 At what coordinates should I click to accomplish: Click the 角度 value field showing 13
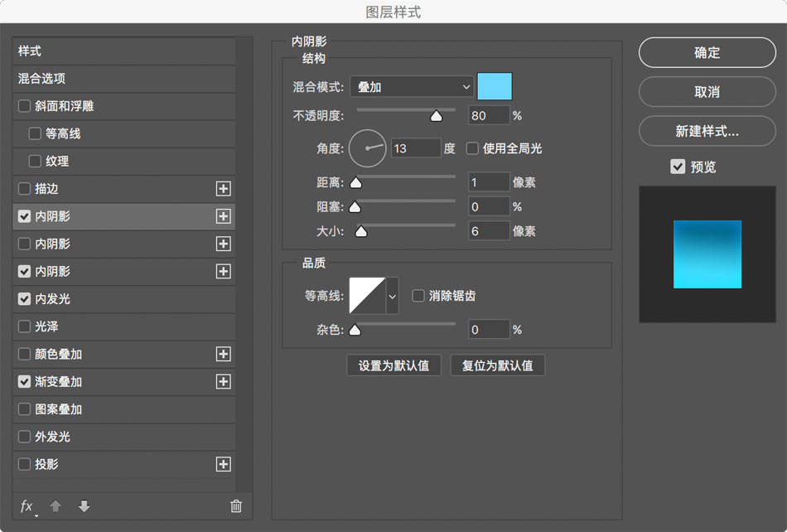coord(416,148)
